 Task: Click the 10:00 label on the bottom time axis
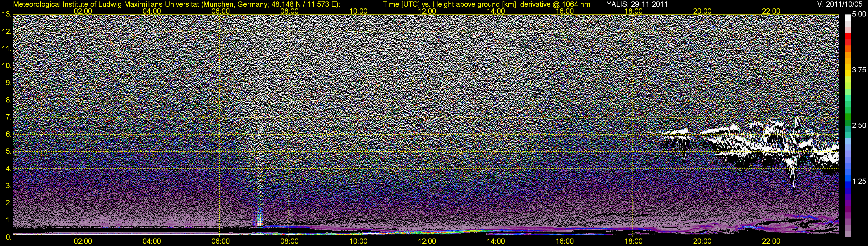click(x=358, y=242)
